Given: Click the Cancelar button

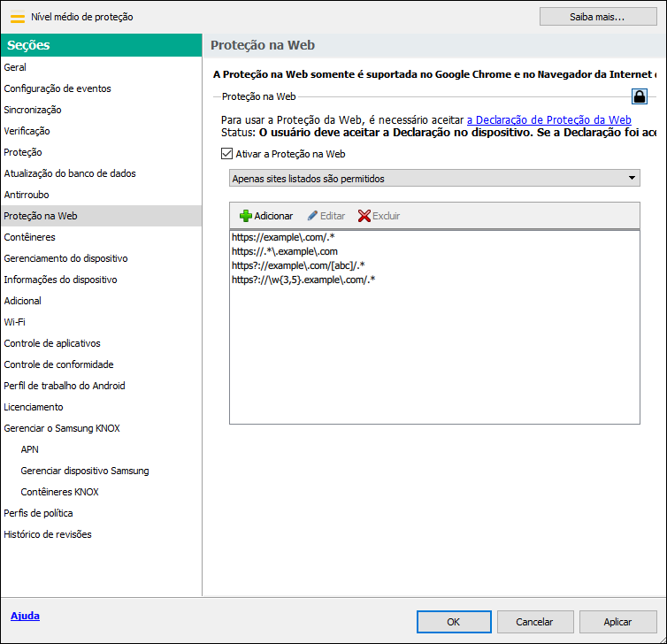Looking at the screenshot, I should tap(534, 622).
